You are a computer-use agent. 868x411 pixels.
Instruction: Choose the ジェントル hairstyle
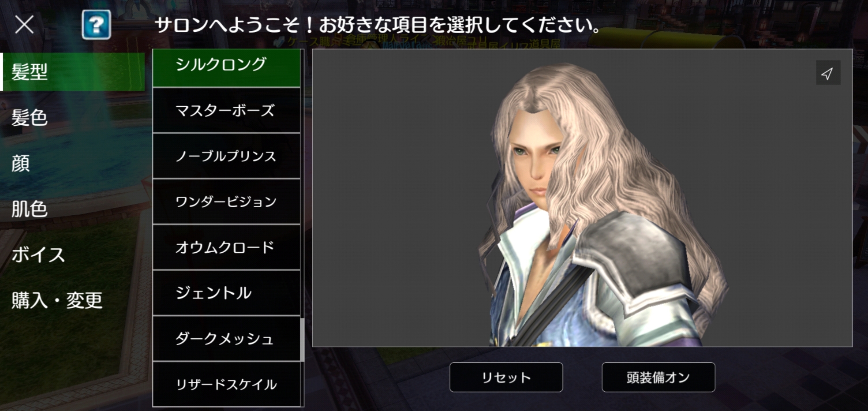tap(226, 293)
